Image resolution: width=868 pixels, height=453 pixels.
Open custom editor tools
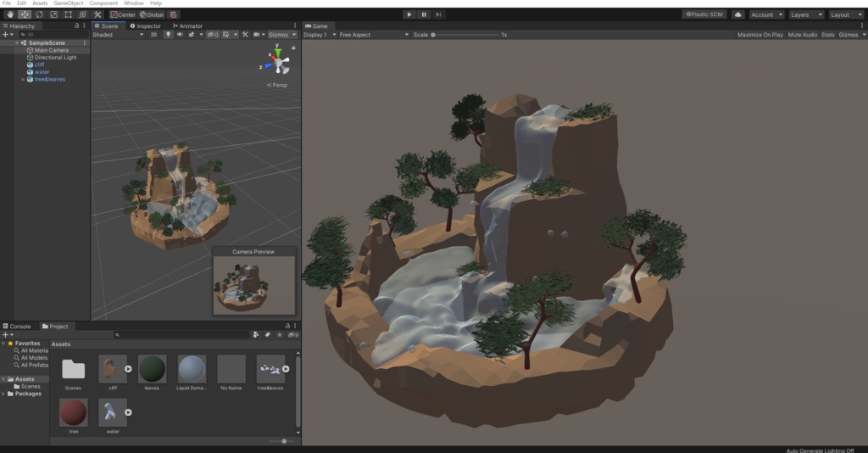(x=97, y=14)
